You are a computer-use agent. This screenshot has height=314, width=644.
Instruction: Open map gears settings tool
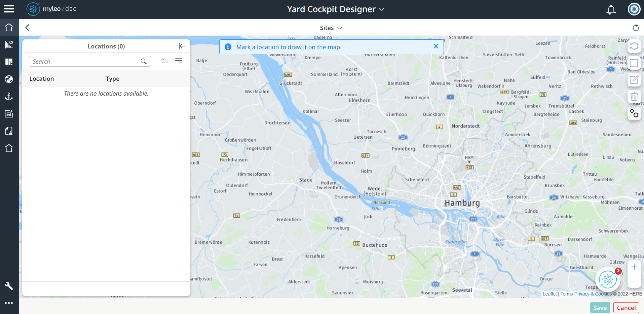tap(634, 113)
